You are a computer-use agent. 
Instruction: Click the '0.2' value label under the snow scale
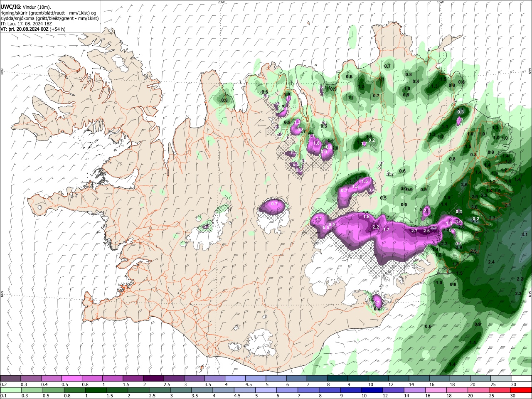pyautogui.click(x=3, y=384)
